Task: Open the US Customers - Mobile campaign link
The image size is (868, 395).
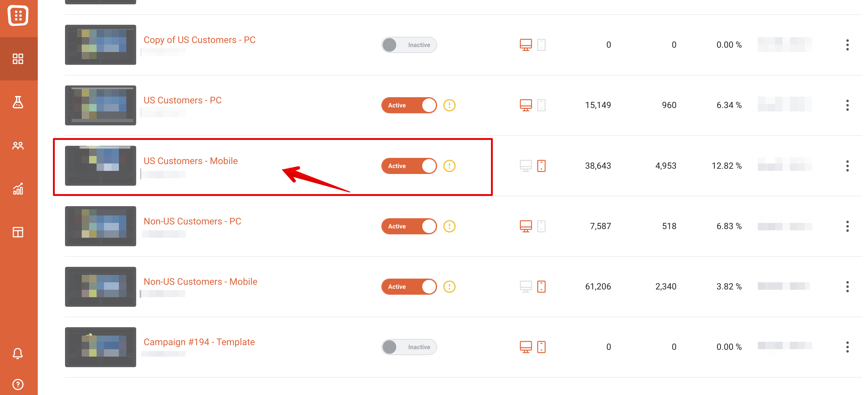Action: point(190,161)
